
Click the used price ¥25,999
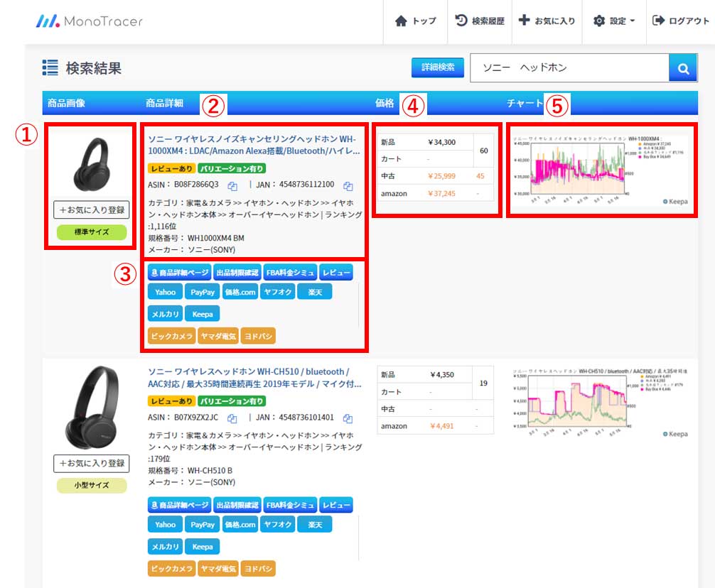[x=442, y=176]
